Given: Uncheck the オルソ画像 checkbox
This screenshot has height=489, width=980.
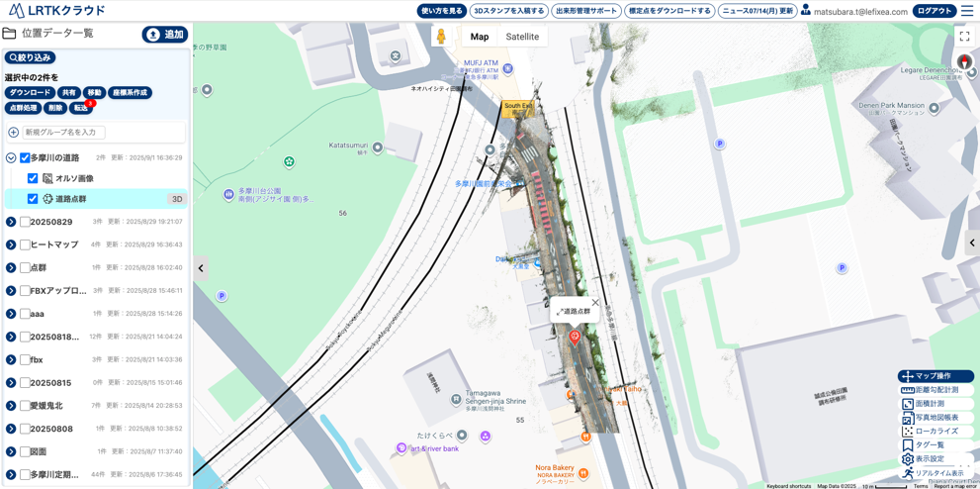Looking at the screenshot, I should point(33,178).
